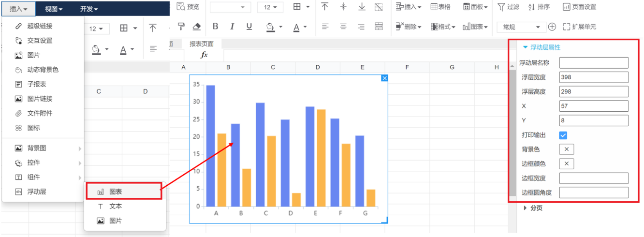Click 扩展单元 expand cell button
This screenshot has height=237, width=644.
coord(579,27)
